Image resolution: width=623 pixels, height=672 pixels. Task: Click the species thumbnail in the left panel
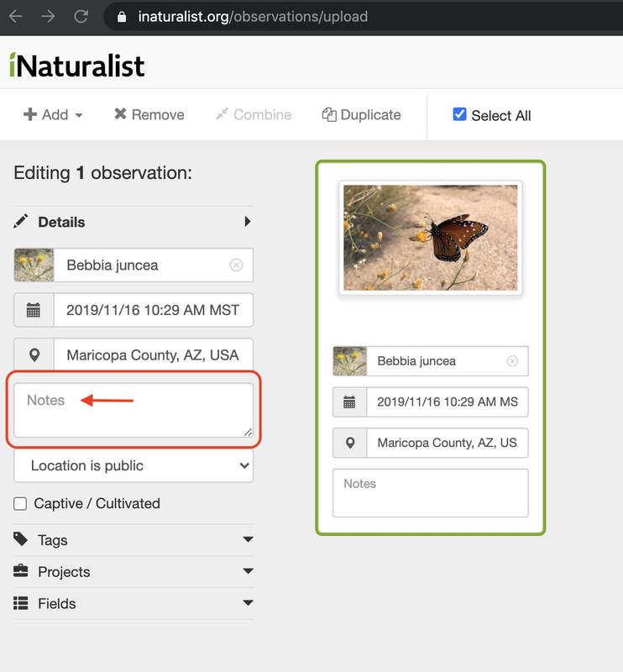pos(34,265)
